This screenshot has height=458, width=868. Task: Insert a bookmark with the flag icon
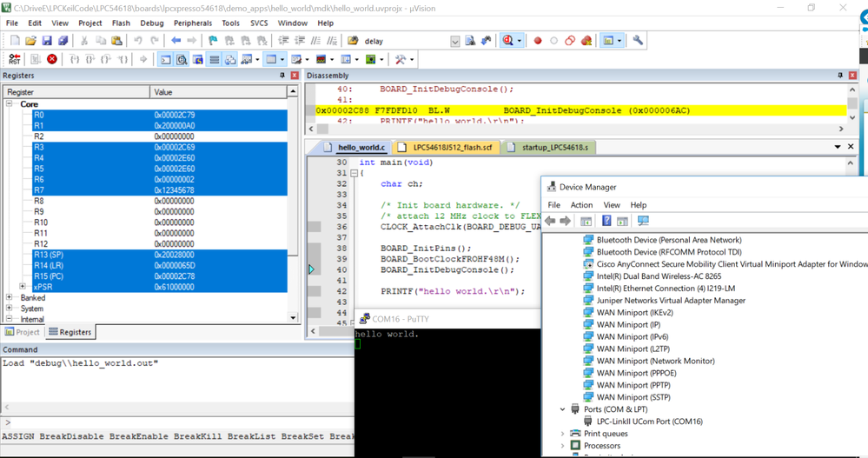213,41
